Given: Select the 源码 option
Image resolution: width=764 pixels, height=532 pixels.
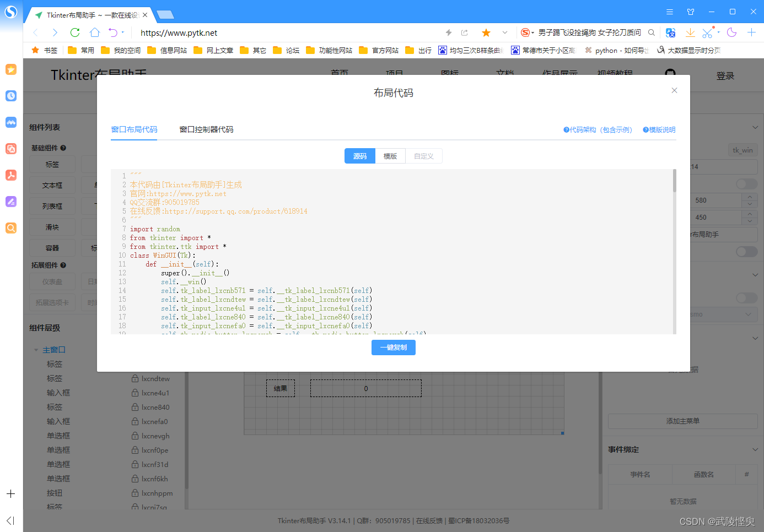Looking at the screenshot, I should 360,156.
